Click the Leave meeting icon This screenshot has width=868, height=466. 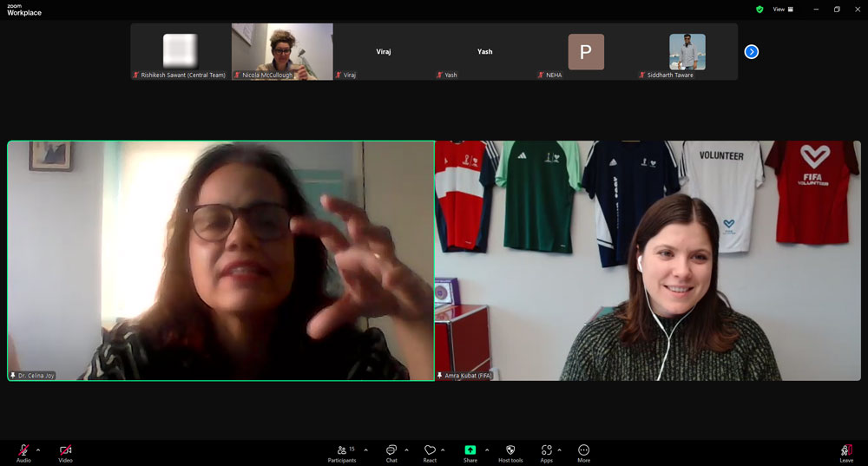click(x=846, y=450)
